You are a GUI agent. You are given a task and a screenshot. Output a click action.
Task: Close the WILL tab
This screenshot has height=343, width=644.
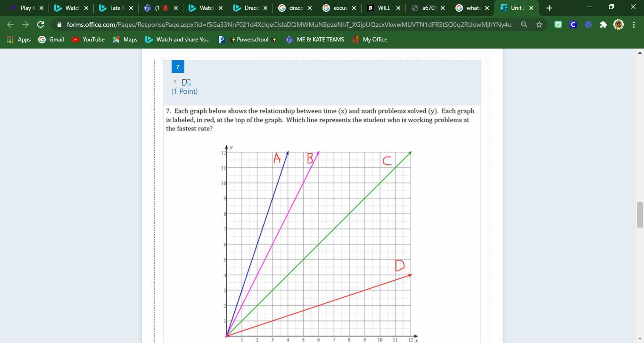click(398, 8)
